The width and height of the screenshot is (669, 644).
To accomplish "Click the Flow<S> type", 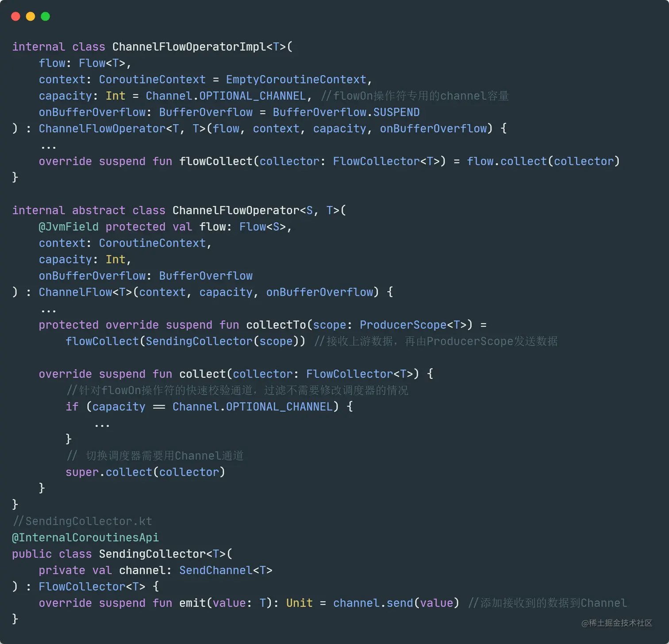I will coord(262,227).
